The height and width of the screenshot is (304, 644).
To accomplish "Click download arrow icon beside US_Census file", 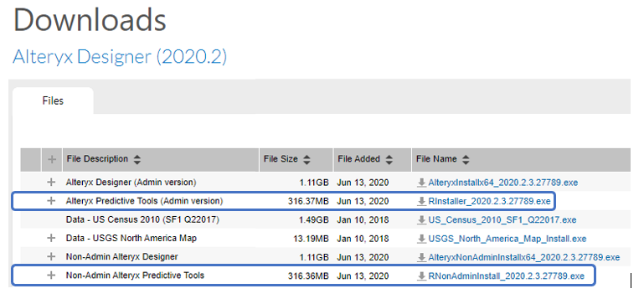I will [x=421, y=220].
